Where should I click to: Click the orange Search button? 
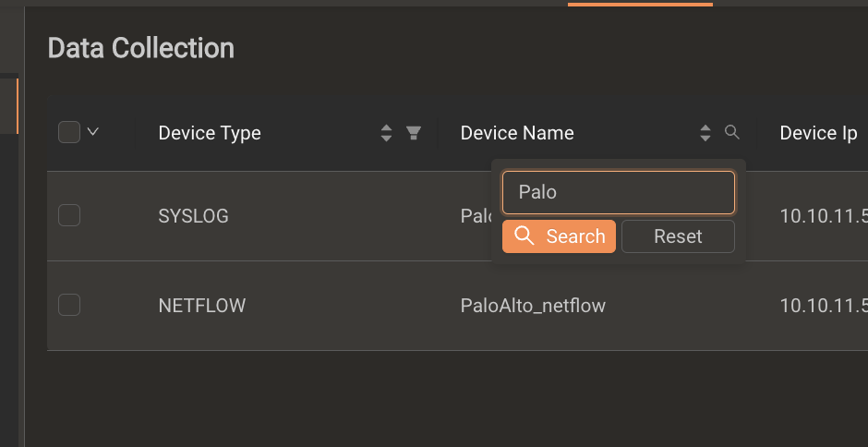(559, 236)
